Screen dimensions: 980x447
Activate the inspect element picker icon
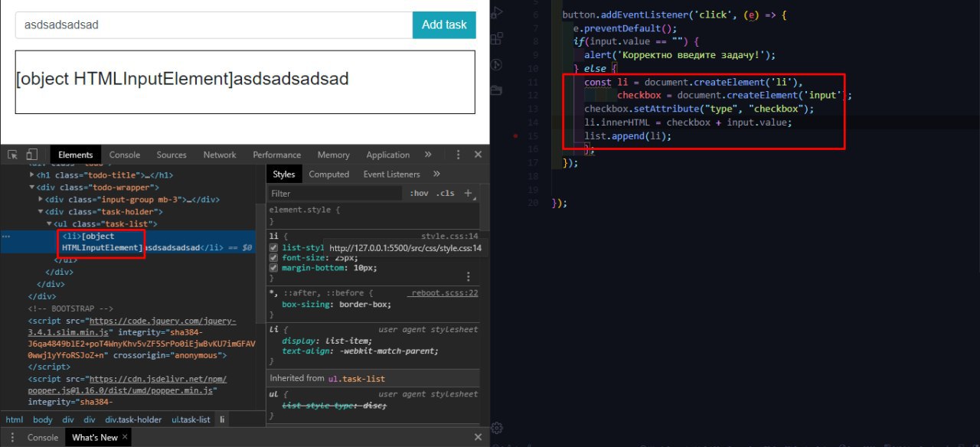click(13, 155)
